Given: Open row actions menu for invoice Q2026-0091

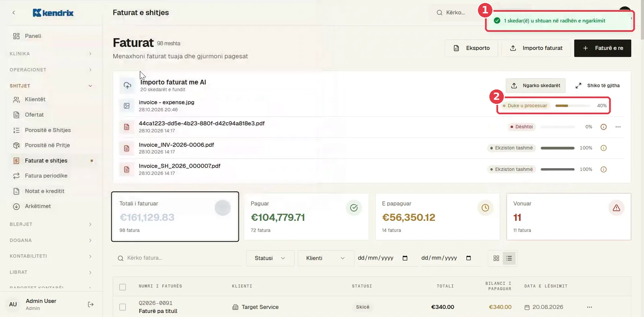Looking at the screenshot, I should (x=589, y=307).
